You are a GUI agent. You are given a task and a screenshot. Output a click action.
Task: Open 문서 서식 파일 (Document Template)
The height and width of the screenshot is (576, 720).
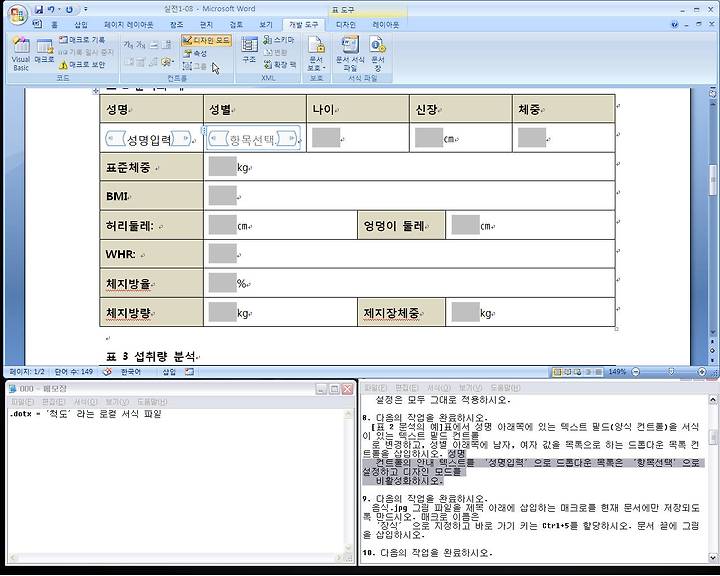[x=350, y=54]
